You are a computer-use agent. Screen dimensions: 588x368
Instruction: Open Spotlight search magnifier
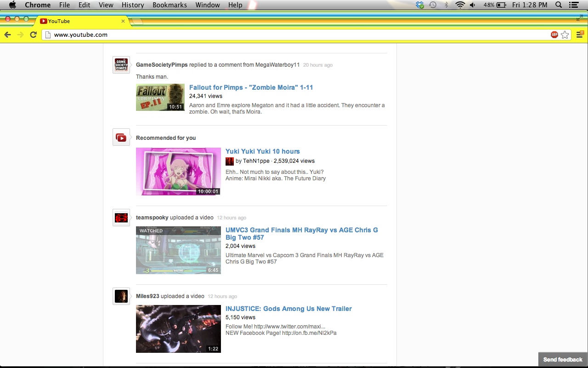(x=559, y=5)
